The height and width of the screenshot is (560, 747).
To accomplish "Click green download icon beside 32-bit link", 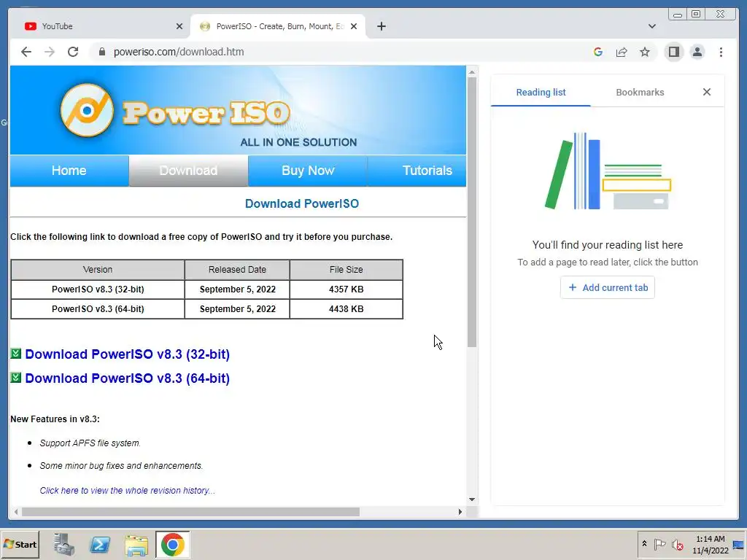I will pyautogui.click(x=16, y=354).
